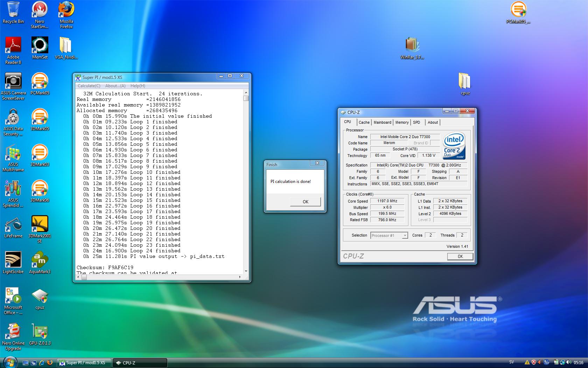Select Microsoft Office desktop shortcut
This screenshot has height=368, width=588.
[13, 301]
